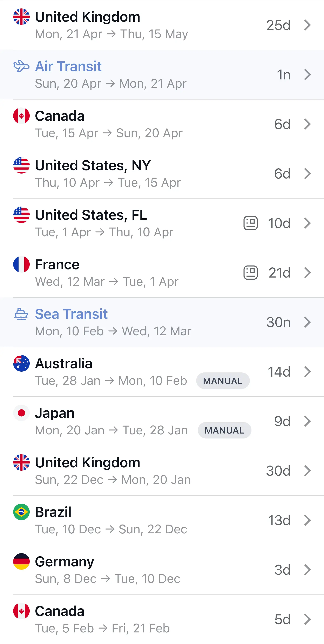The width and height of the screenshot is (324, 644).
Task: Tap the Japan flag icon
Action: click(x=21, y=413)
